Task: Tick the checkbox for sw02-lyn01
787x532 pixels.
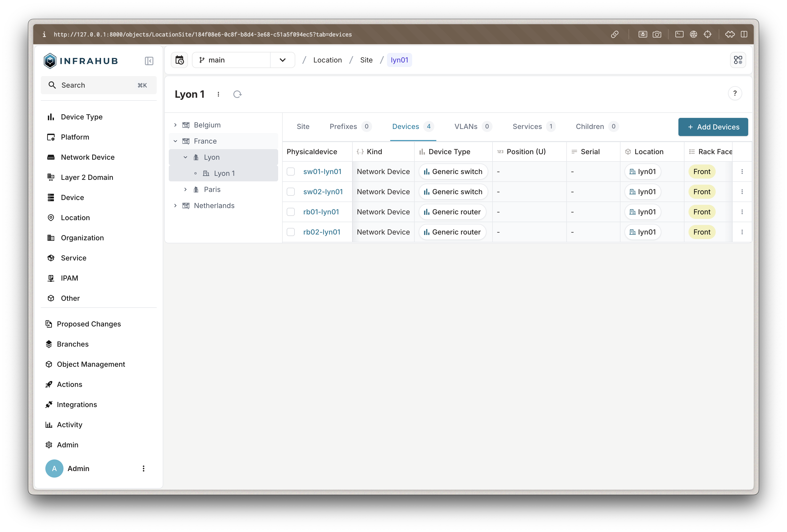Action: click(x=291, y=192)
